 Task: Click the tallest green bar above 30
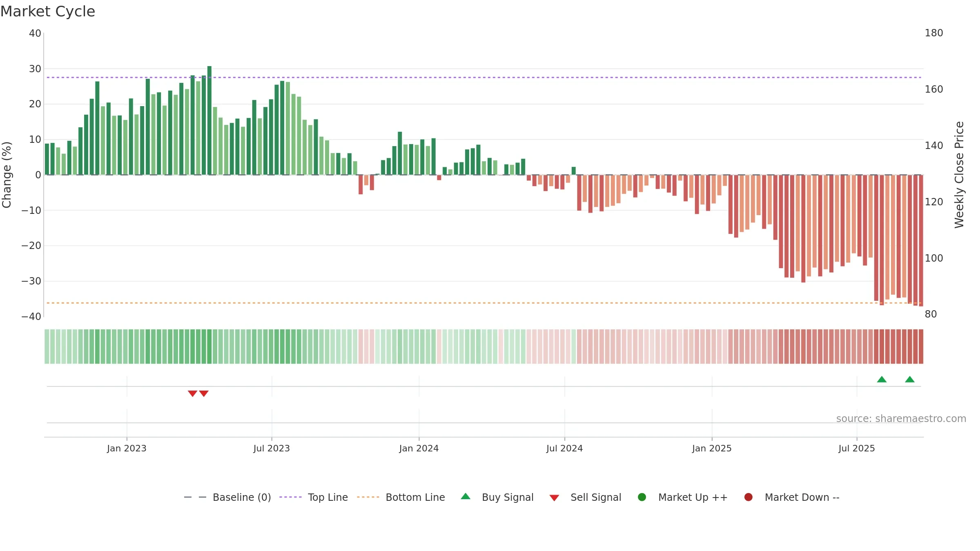point(209,120)
